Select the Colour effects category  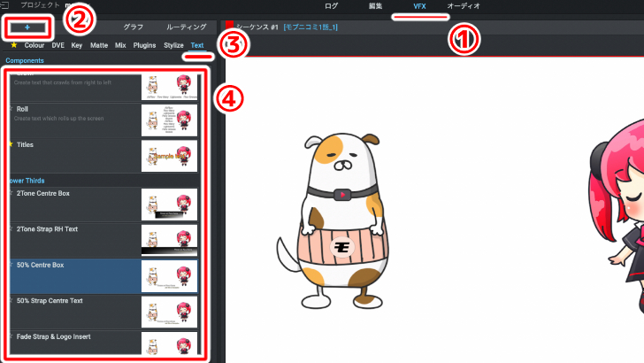(x=34, y=45)
